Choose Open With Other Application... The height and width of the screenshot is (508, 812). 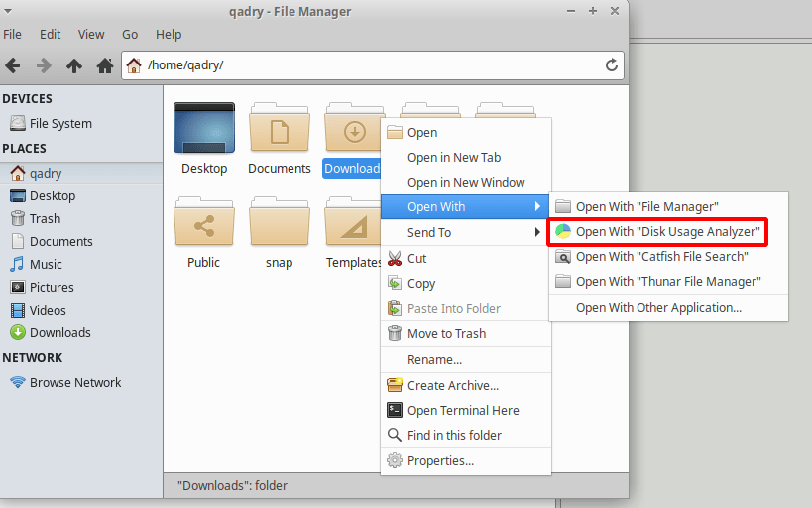(668, 308)
